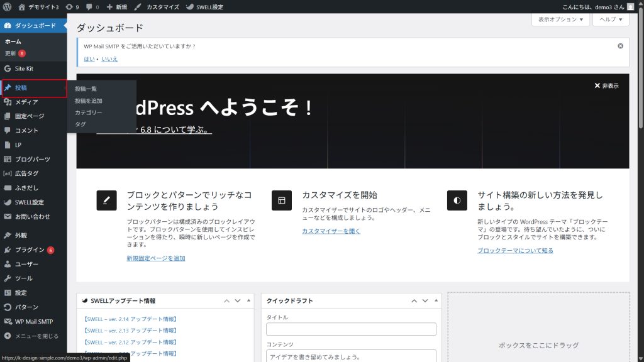This screenshot has height=362, width=644.
Task: Open WP Mail SMTP in sidebar
Action: [33, 322]
